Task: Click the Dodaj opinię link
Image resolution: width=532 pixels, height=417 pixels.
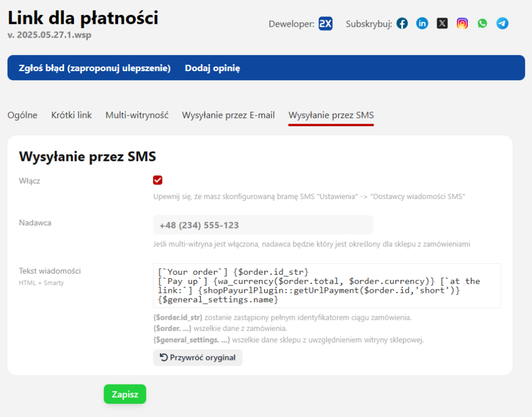Action: point(212,68)
